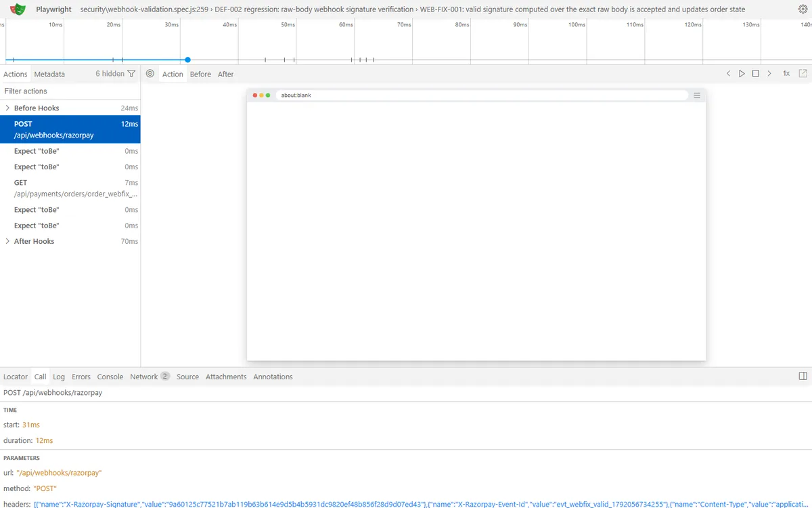Image resolution: width=812 pixels, height=508 pixels.
Task: Open the Locator tab
Action: (x=16, y=377)
